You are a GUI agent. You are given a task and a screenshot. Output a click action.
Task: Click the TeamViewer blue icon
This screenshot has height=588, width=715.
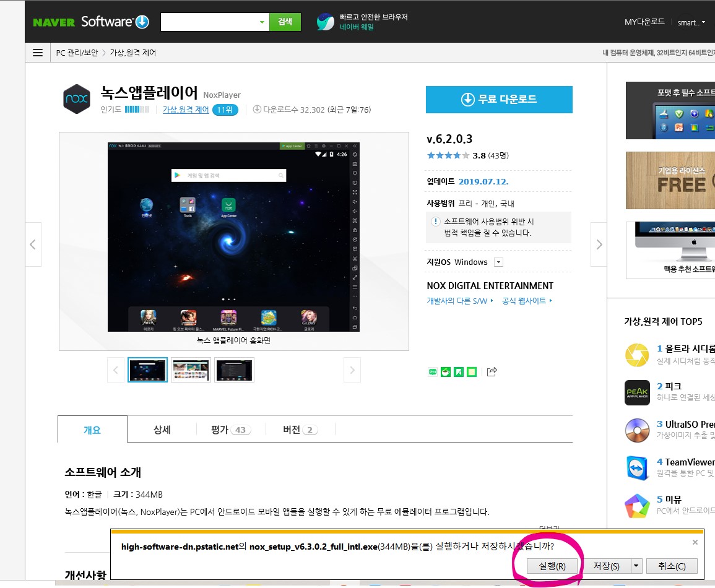pos(637,468)
